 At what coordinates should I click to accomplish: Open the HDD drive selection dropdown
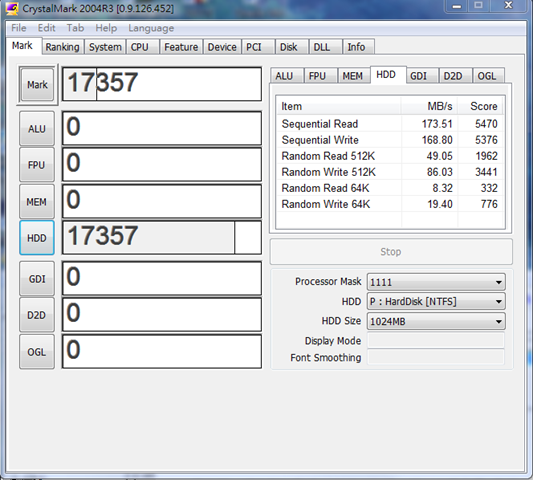tap(436, 302)
